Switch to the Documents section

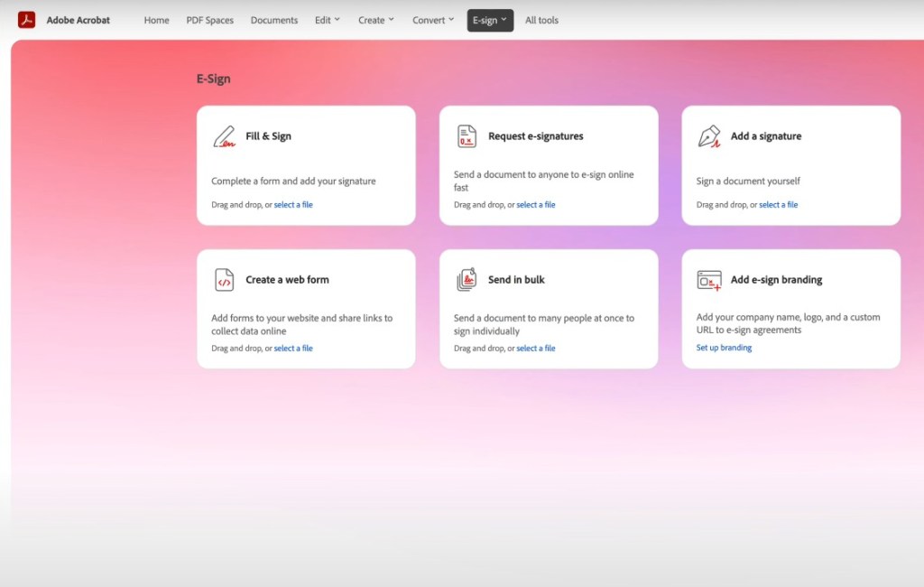pyautogui.click(x=274, y=20)
